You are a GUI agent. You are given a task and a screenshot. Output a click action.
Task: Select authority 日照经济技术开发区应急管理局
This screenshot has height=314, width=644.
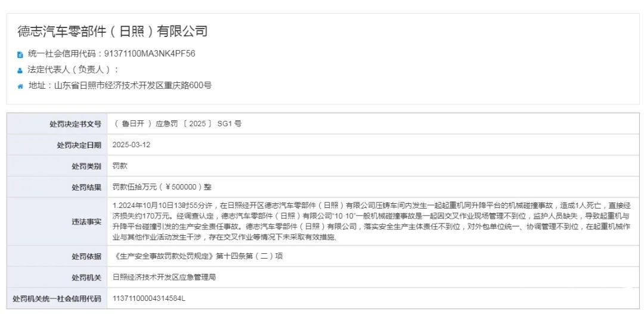pyautogui.click(x=165, y=278)
